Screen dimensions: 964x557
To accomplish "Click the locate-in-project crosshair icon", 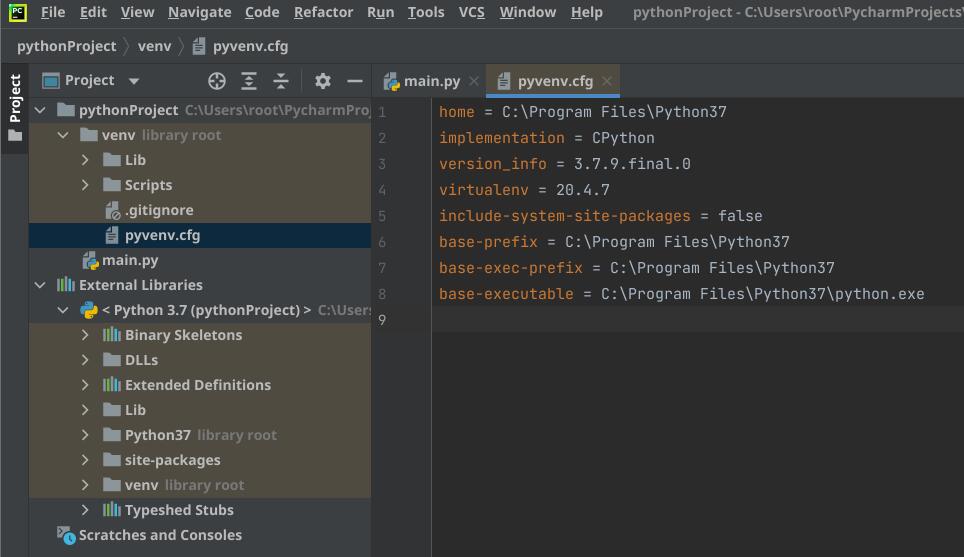I will click(x=217, y=81).
